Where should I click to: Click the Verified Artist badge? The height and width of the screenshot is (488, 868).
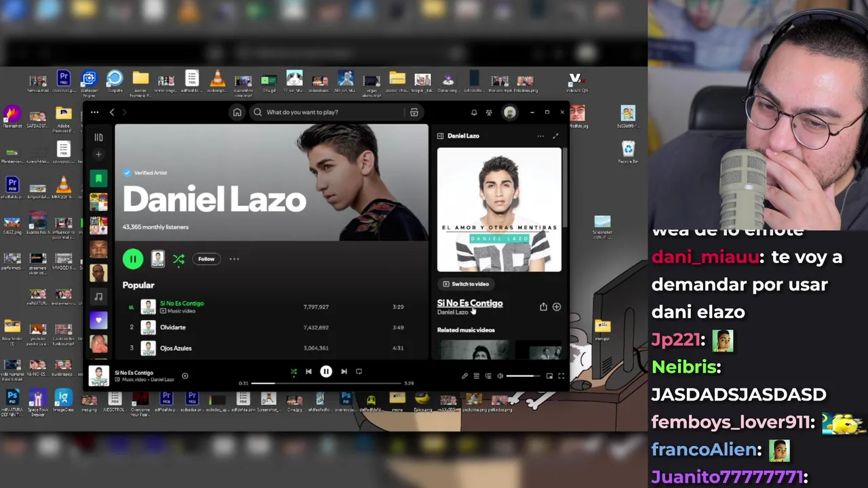(x=145, y=173)
